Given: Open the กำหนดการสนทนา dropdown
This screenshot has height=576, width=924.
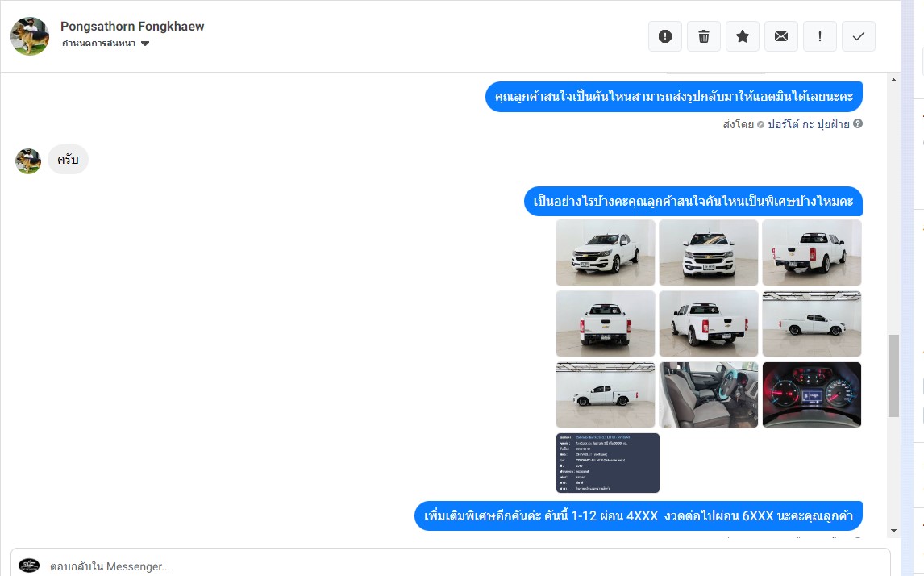Looking at the screenshot, I should pyautogui.click(x=106, y=43).
